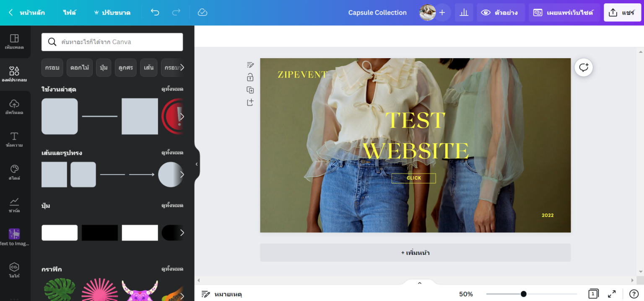
Task: Expand the bottom notes bar
Action: [419, 282]
